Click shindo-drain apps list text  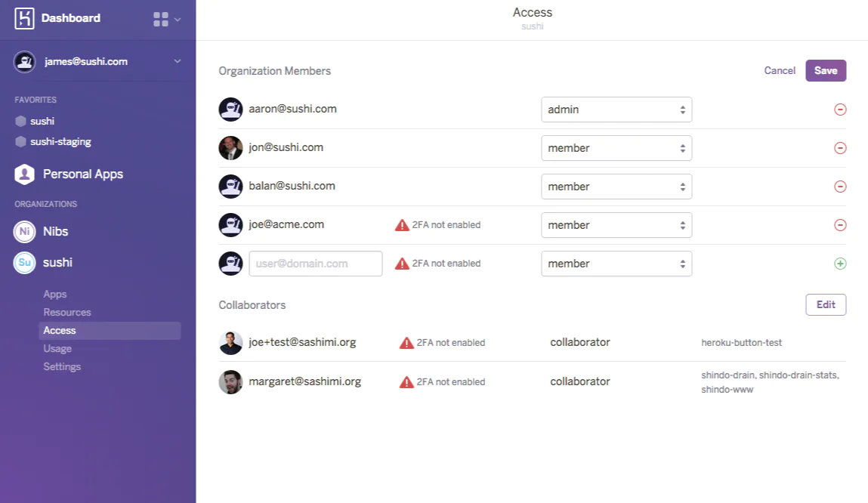770,382
